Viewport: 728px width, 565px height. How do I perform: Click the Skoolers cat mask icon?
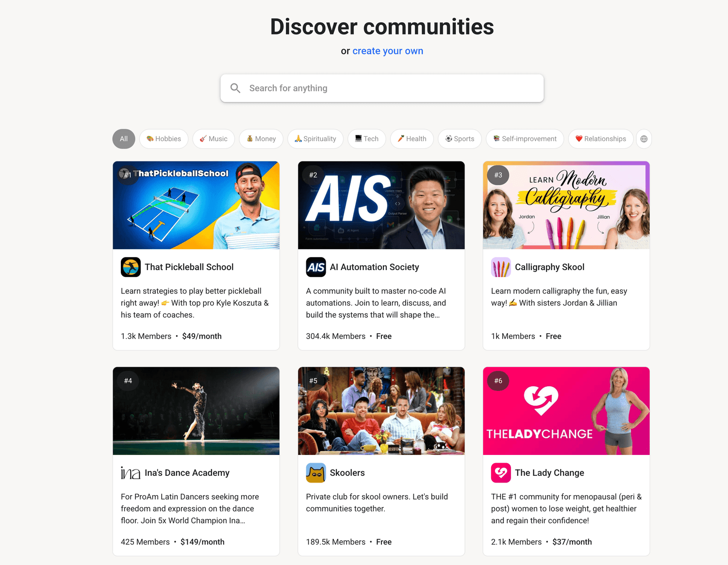click(316, 473)
